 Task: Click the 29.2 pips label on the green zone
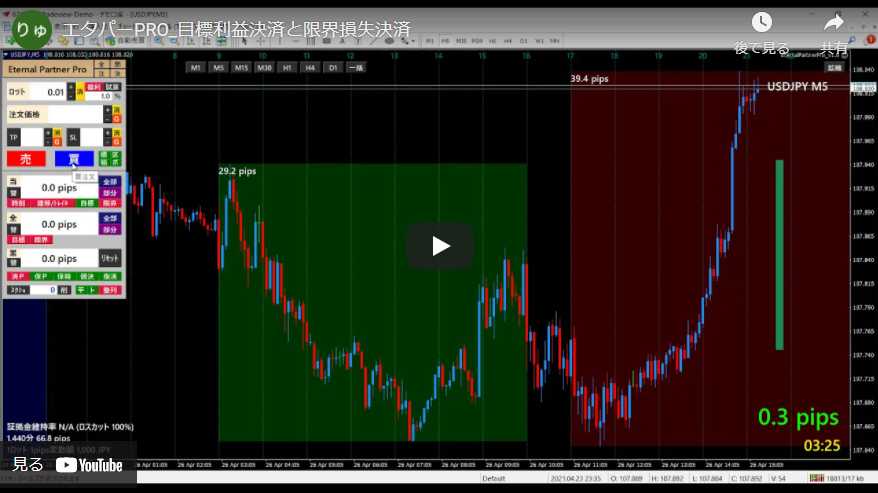237,171
